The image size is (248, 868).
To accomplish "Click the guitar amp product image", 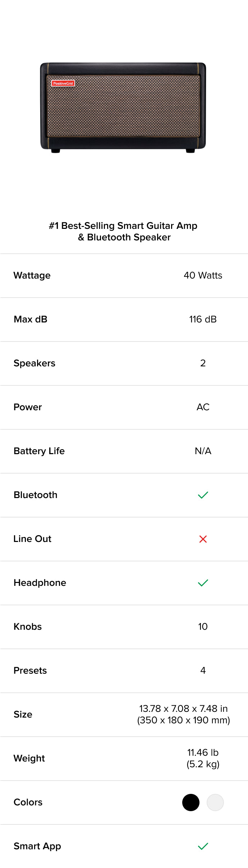I will 123,107.
